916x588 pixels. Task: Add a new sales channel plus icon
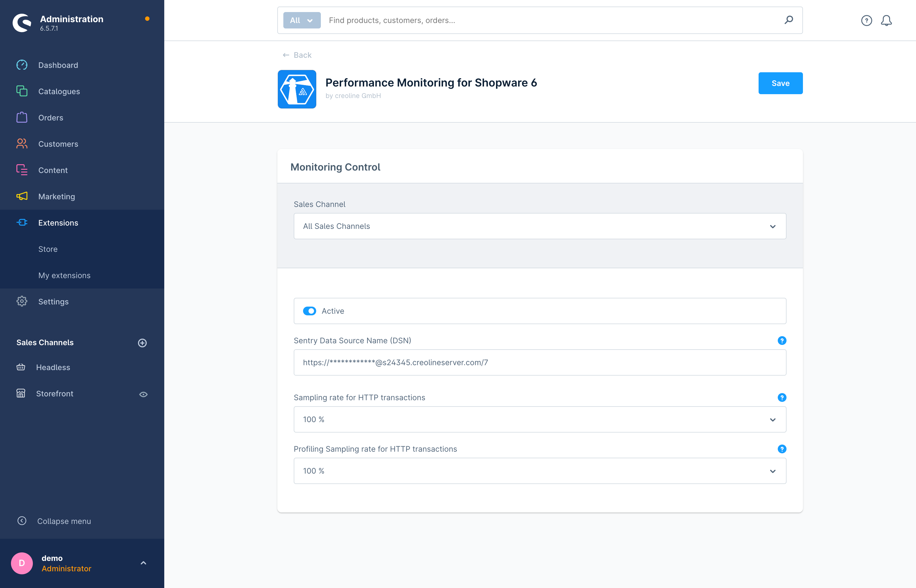(x=142, y=343)
